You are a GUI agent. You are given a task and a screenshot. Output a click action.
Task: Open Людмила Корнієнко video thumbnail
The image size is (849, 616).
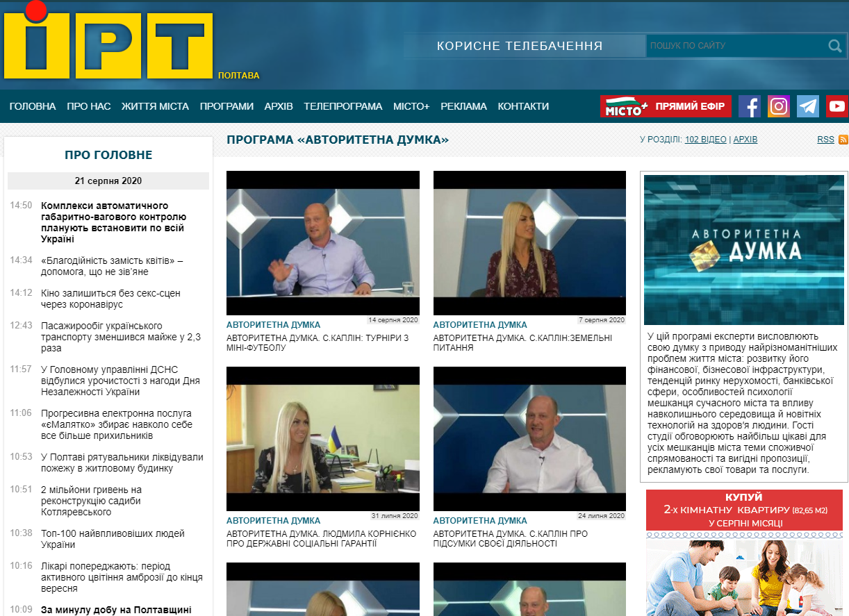pyautogui.click(x=323, y=439)
